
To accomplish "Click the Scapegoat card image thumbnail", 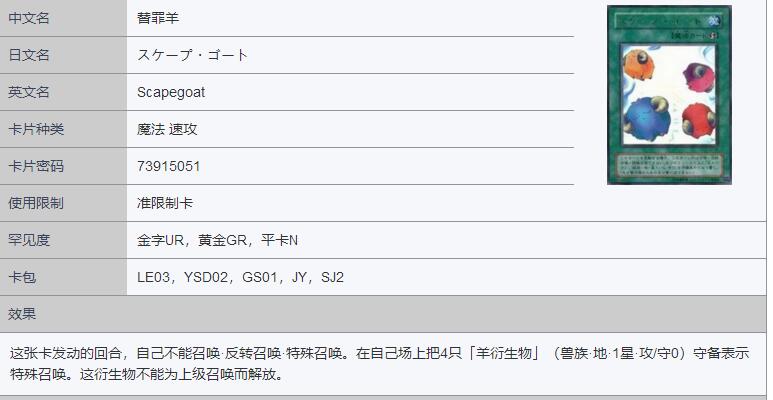I will click(668, 95).
